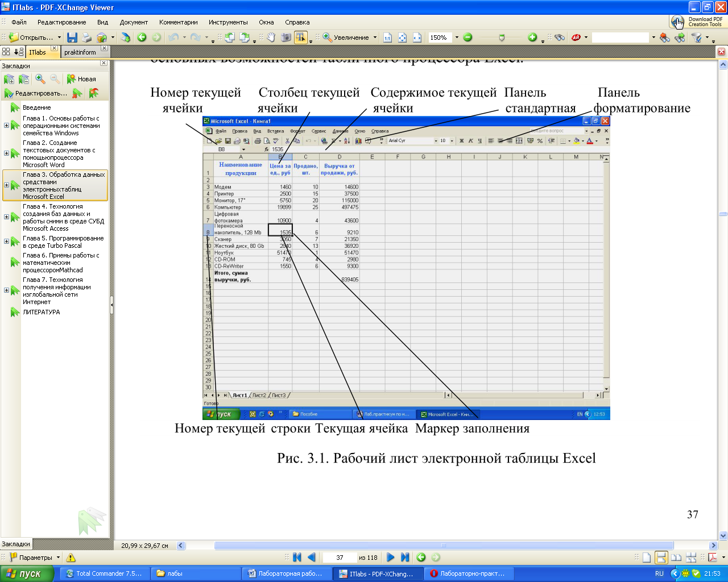Select the Hand tool
Image resolution: width=728 pixels, height=582 pixels.
tap(271, 38)
